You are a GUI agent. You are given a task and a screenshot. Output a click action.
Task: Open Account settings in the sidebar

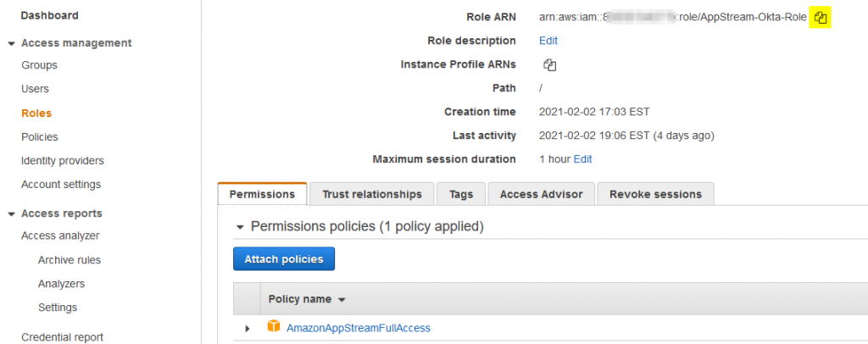[61, 184]
